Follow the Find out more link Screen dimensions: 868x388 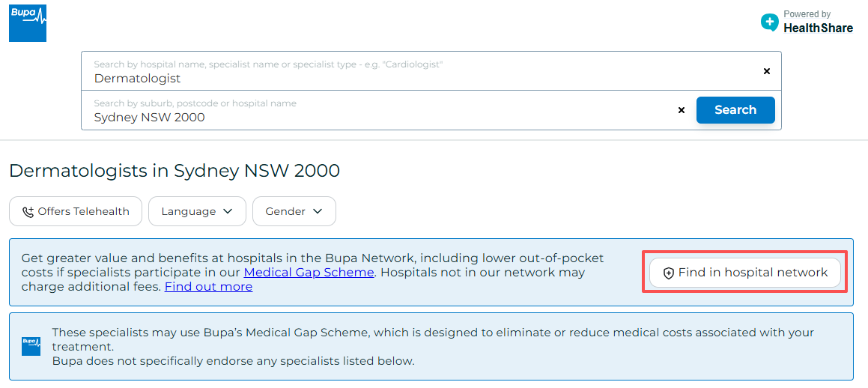click(208, 287)
